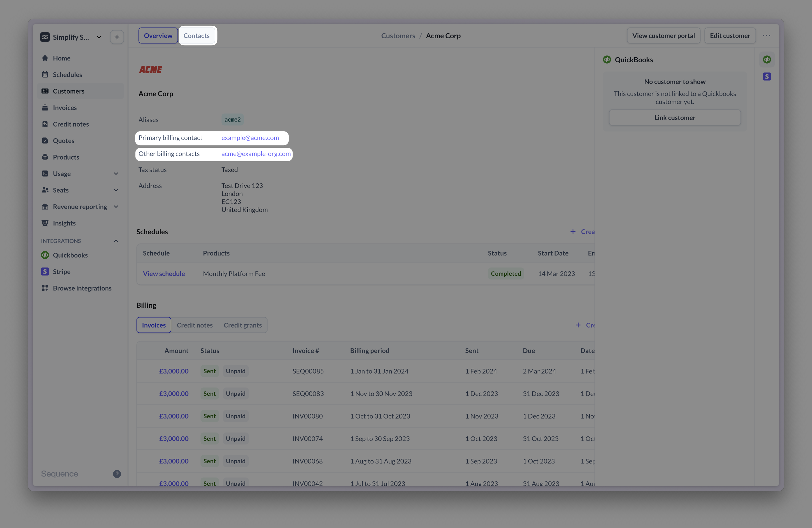Select Stripe icon in right rail
This screenshot has width=812, height=528.
(766, 76)
